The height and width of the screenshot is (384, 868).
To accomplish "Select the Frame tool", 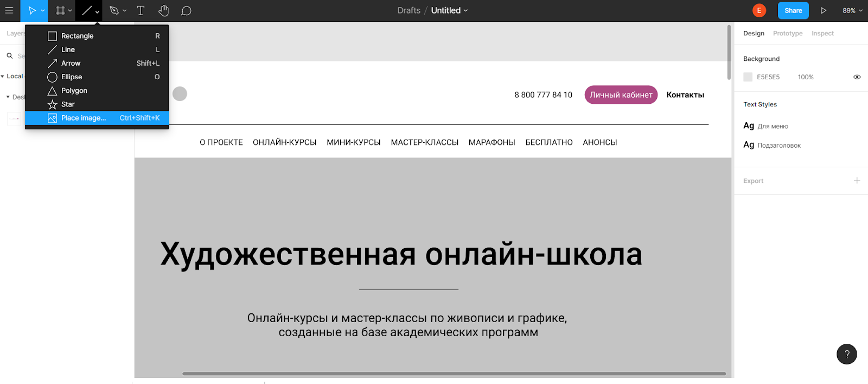I will tap(60, 10).
